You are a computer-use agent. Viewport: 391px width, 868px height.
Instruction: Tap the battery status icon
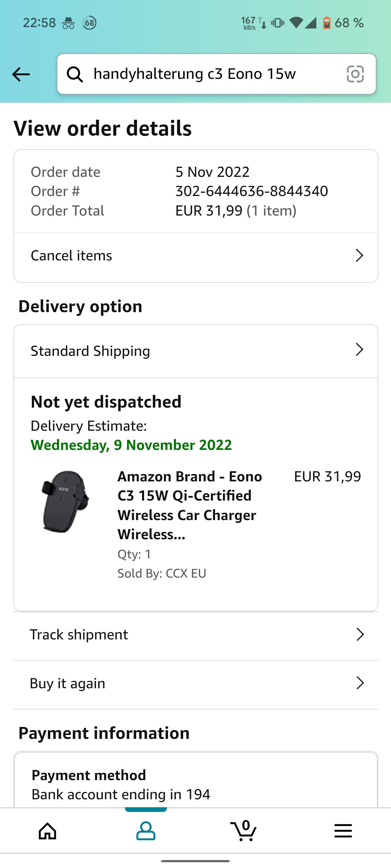(x=327, y=23)
